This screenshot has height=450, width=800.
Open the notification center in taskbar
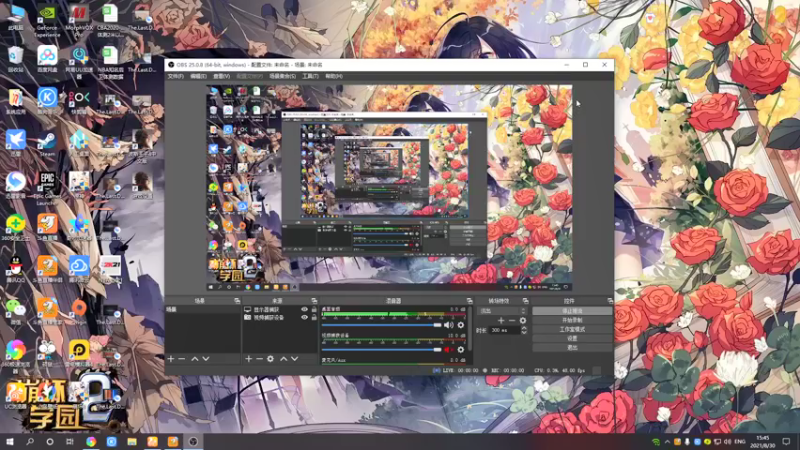[x=786, y=442]
